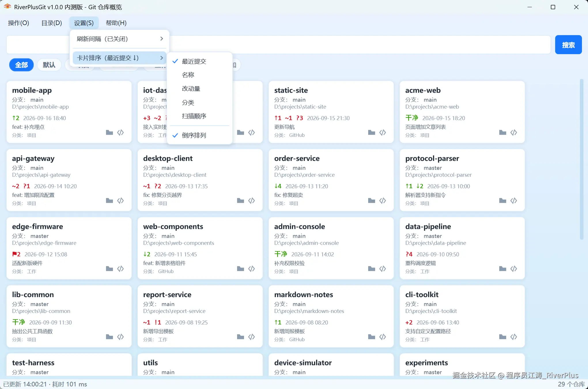Open folder icon on static-site card
Viewport: 588px width, 389px height.
[x=371, y=132]
